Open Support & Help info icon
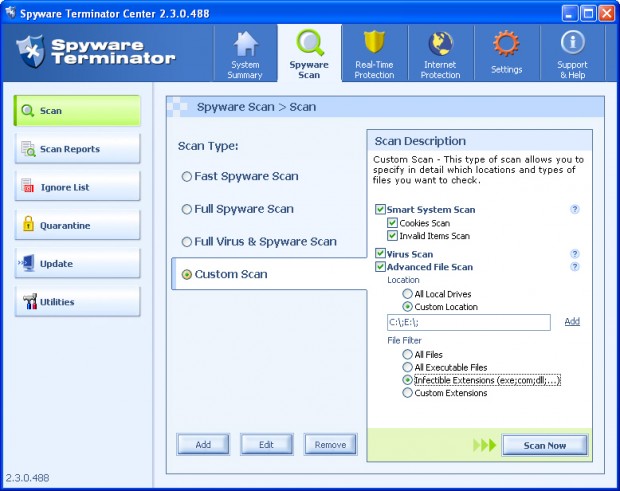The image size is (620, 491). point(572,42)
